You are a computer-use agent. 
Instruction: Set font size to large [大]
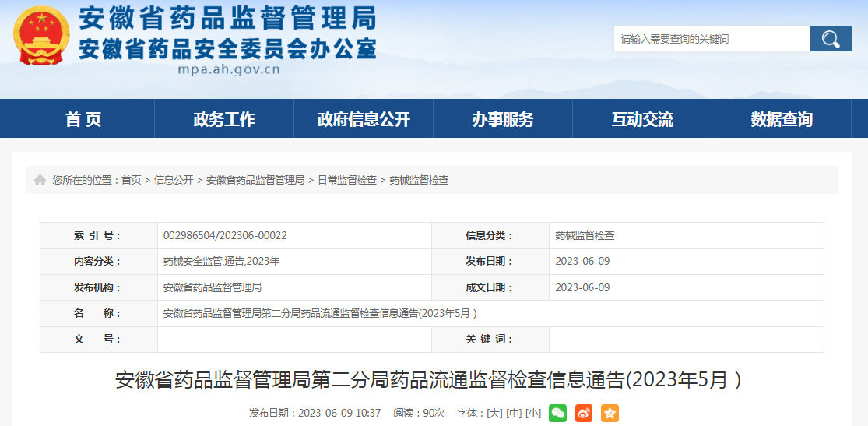(494, 413)
